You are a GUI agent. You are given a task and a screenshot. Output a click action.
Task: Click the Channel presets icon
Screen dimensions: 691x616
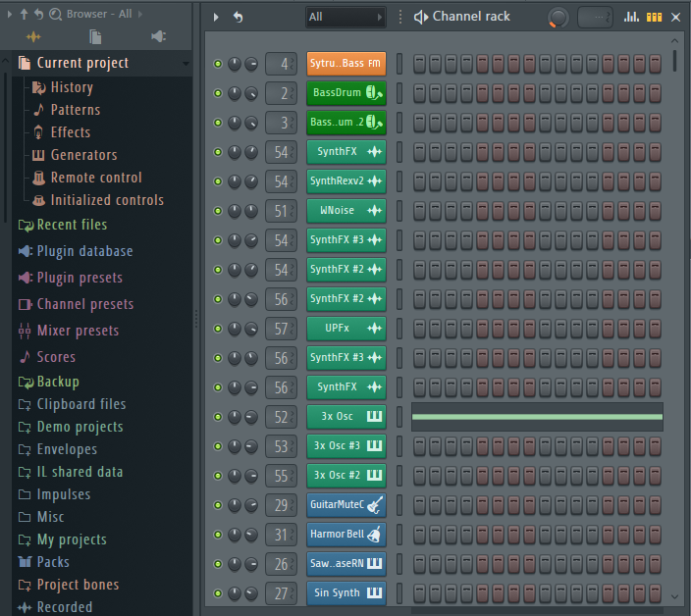pyautogui.click(x=25, y=304)
